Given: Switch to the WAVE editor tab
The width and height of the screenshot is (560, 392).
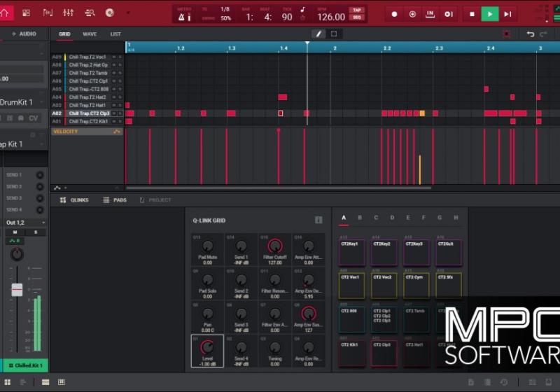Looking at the screenshot, I should [x=90, y=34].
